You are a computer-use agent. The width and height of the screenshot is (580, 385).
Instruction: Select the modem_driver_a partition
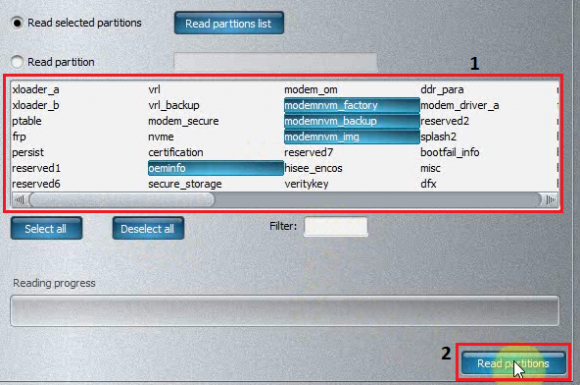click(460, 105)
